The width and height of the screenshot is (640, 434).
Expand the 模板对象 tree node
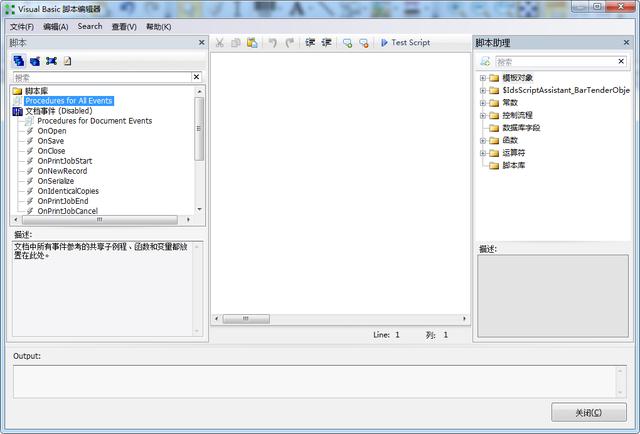[482, 77]
